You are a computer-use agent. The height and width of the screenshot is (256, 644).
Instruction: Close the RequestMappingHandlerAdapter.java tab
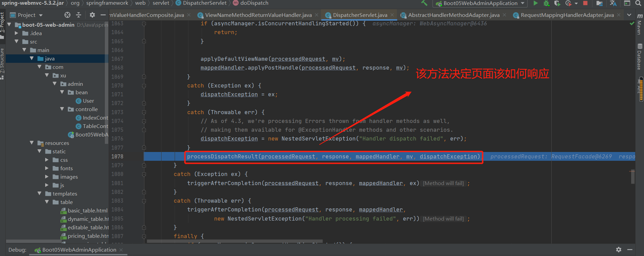click(619, 15)
